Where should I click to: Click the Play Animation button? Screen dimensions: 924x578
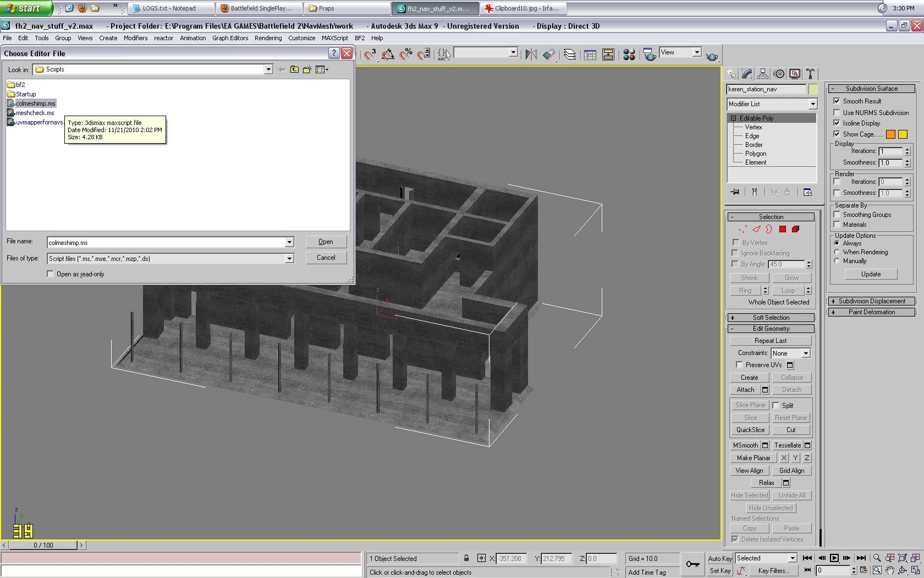click(x=834, y=558)
